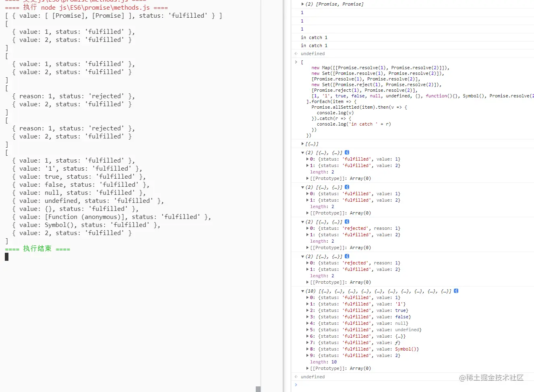Screen dimensions: 534x392
Task: Click the "console.log(v)" code line
Action: 335,113
